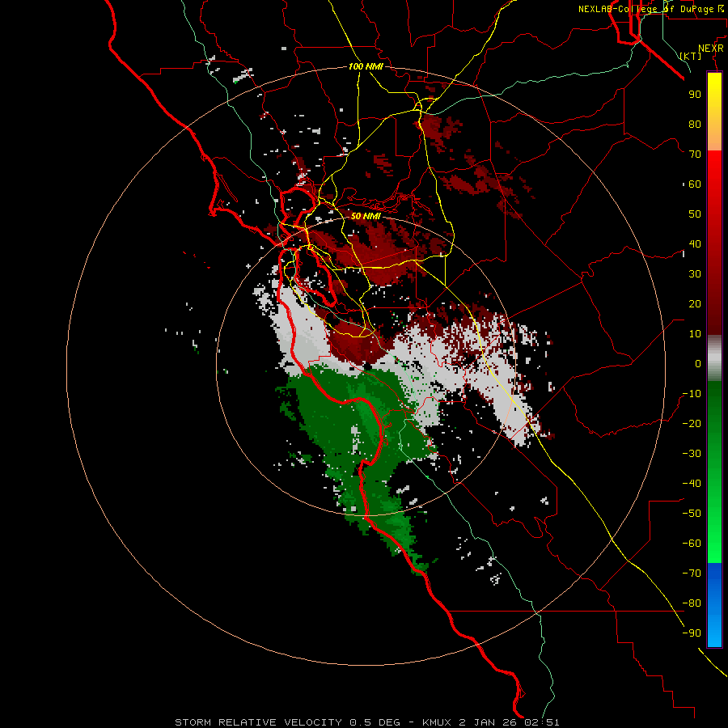Image resolution: width=728 pixels, height=728 pixels.
Task: Pick the gray zero-velocity segment of color bar
Action: (714, 358)
